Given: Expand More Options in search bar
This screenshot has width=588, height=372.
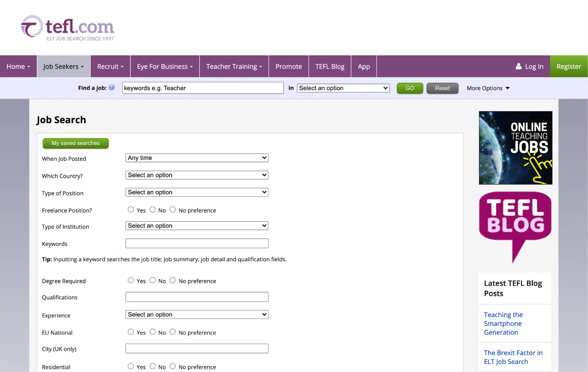Looking at the screenshot, I should [488, 88].
